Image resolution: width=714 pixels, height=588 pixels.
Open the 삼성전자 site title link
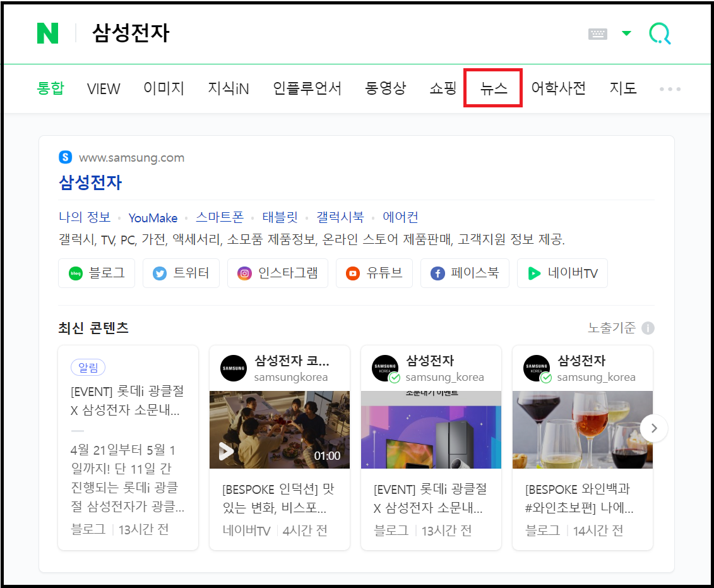click(x=90, y=183)
